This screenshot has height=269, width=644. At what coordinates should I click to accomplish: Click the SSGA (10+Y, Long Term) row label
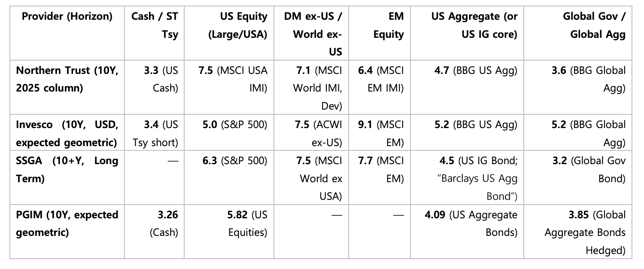(x=67, y=169)
